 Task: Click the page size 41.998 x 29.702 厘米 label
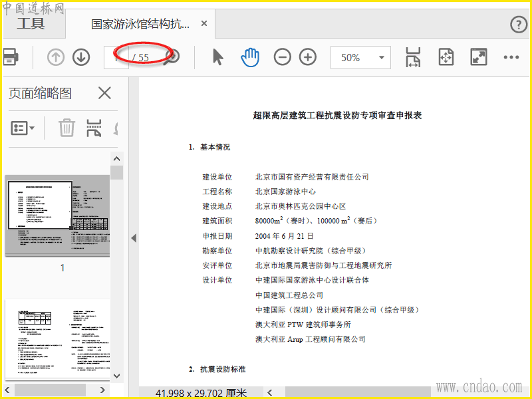201,393
